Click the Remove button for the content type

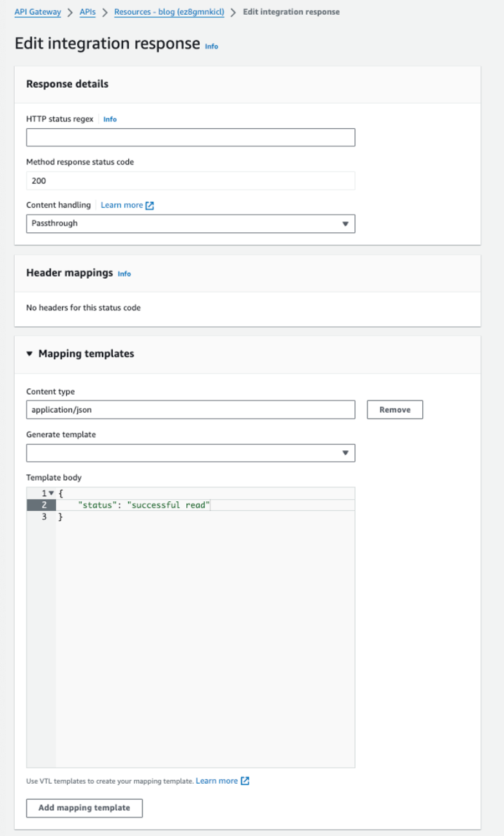(394, 409)
